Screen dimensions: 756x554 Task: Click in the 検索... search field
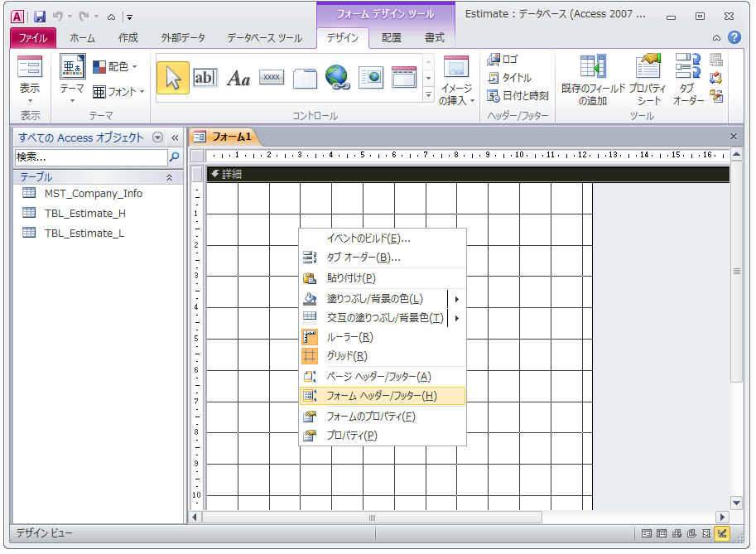coord(91,157)
